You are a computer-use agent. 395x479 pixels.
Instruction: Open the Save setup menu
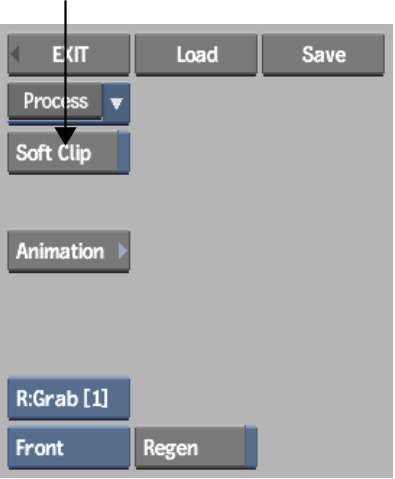tap(323, 55)
